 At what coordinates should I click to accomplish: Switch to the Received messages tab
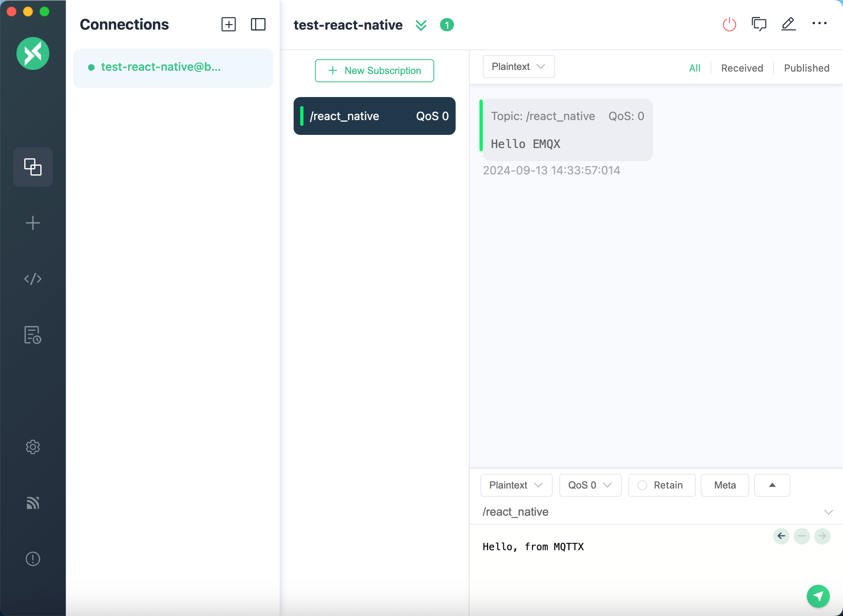pos(741,68)
